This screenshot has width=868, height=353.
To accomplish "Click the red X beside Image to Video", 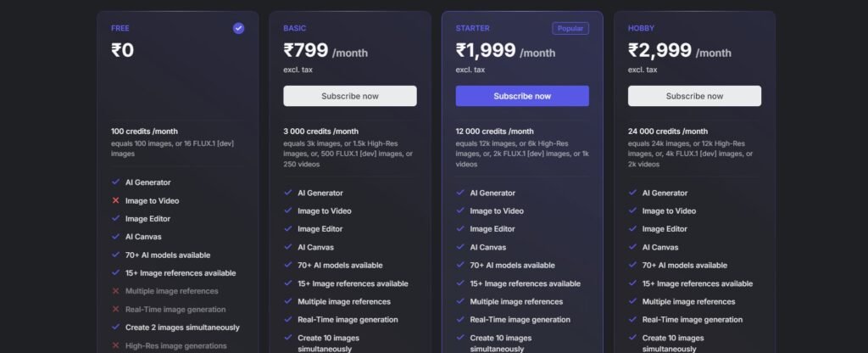I will click(x=115, y=200).
